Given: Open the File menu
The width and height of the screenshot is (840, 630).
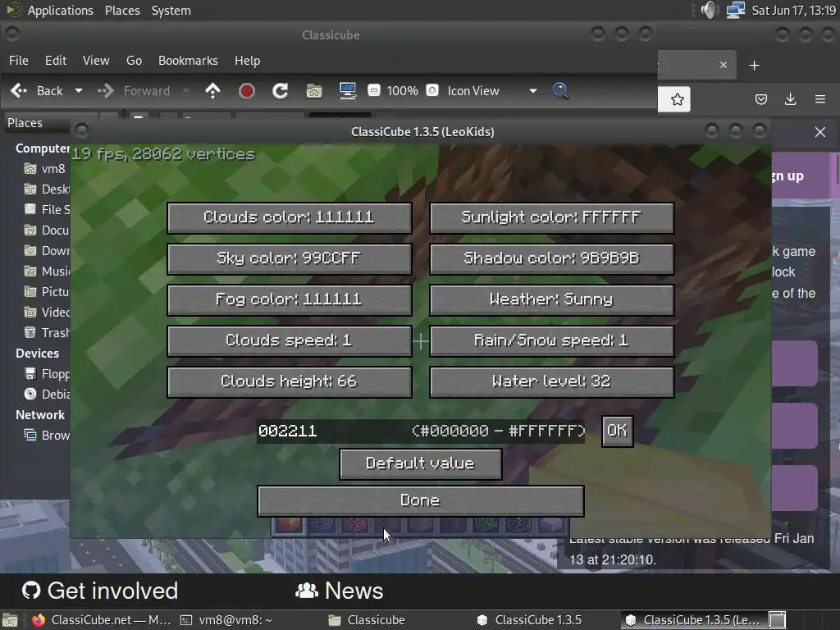Looking at the screenshot, I should tap(19, 61).
